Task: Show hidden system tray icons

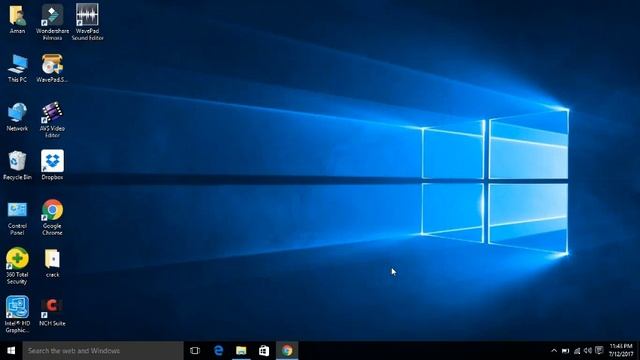Action: pyautogui.click(x=554, y=351)
